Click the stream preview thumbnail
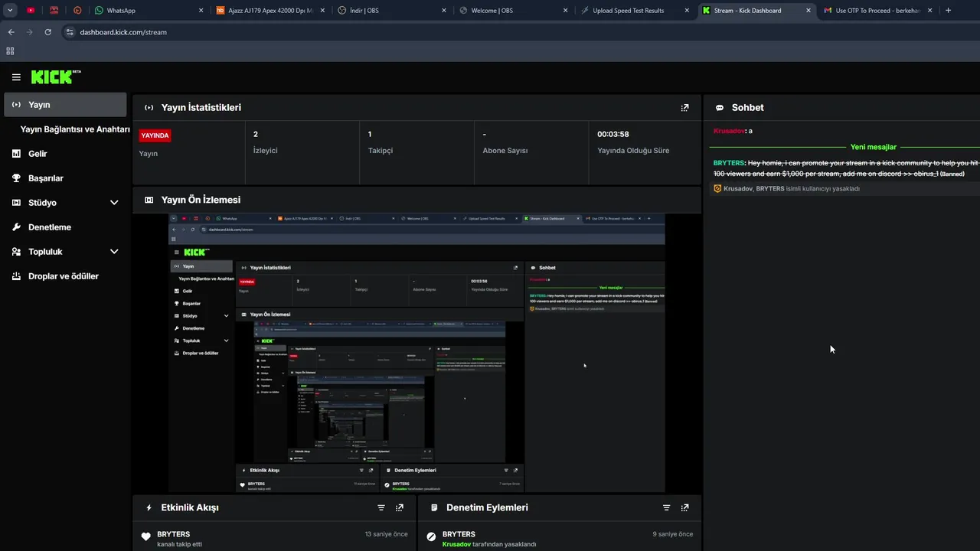Image resolution: width=980 pixels, height=551 pixels. (x=416, y=353)
